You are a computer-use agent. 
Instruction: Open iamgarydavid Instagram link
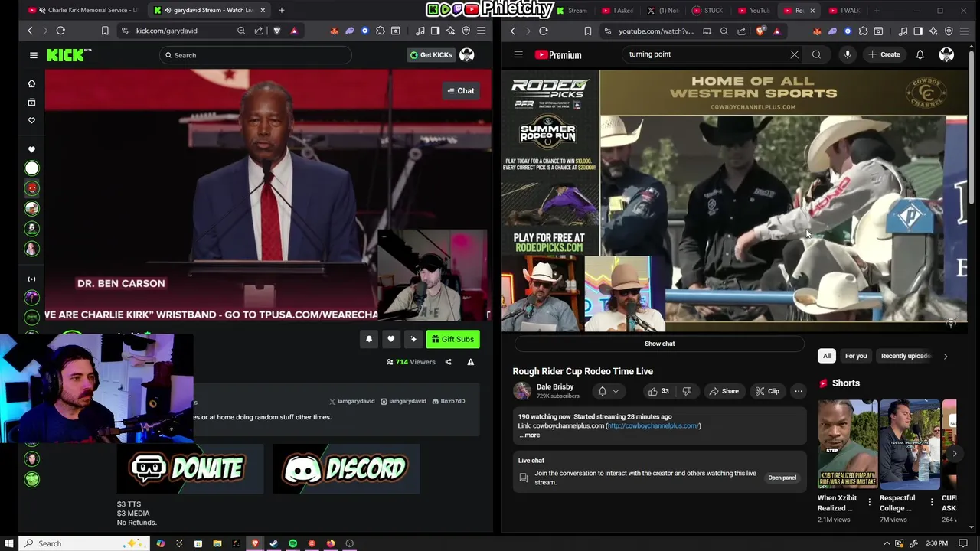[403, 401]
